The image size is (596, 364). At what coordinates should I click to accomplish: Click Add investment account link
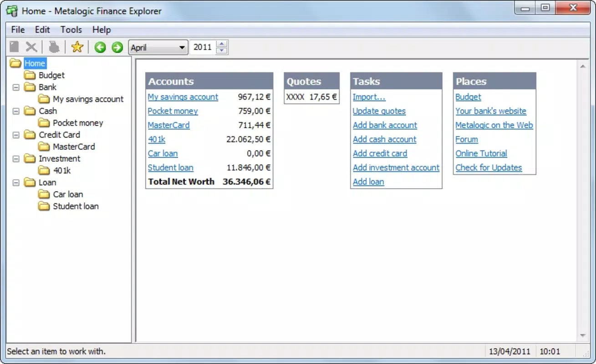tap(396, 167)
